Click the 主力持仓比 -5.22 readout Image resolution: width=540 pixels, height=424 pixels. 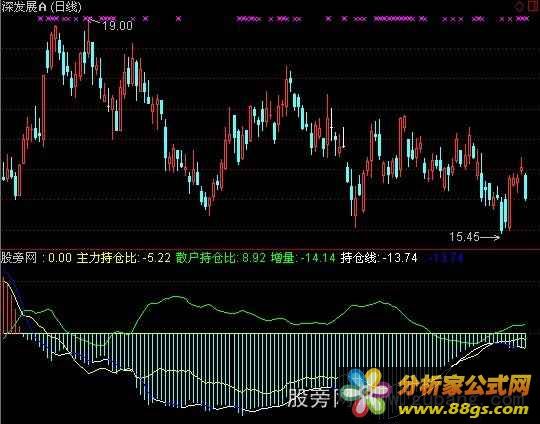click(123, 258)
